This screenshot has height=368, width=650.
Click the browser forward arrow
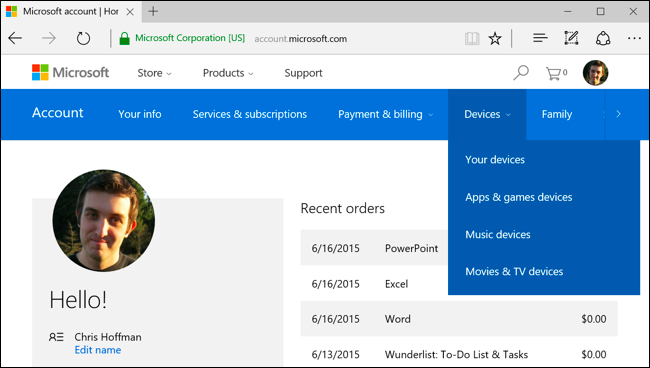49,39
